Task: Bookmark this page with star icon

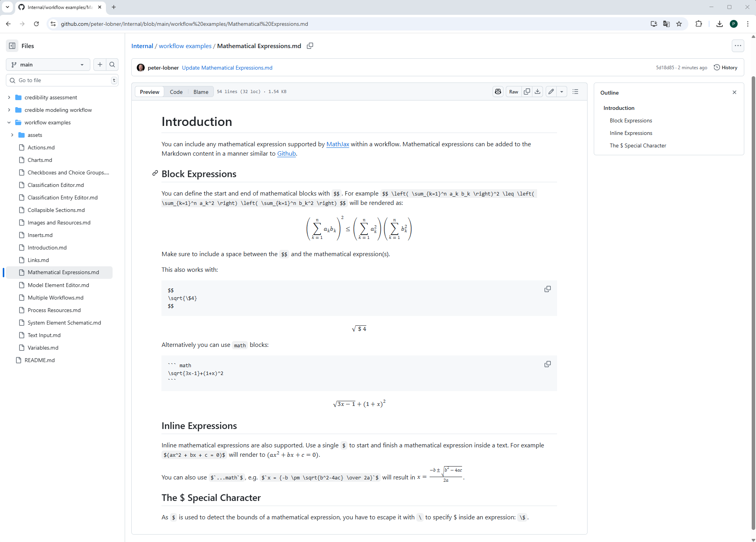Action: [x=679, y=24]
